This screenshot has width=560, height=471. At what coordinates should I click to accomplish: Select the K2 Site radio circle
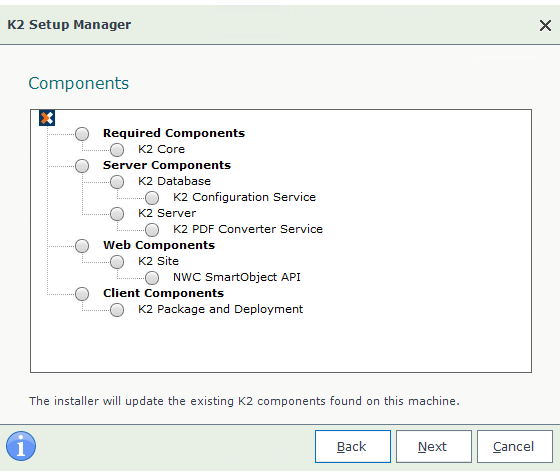tap(117, 262)
